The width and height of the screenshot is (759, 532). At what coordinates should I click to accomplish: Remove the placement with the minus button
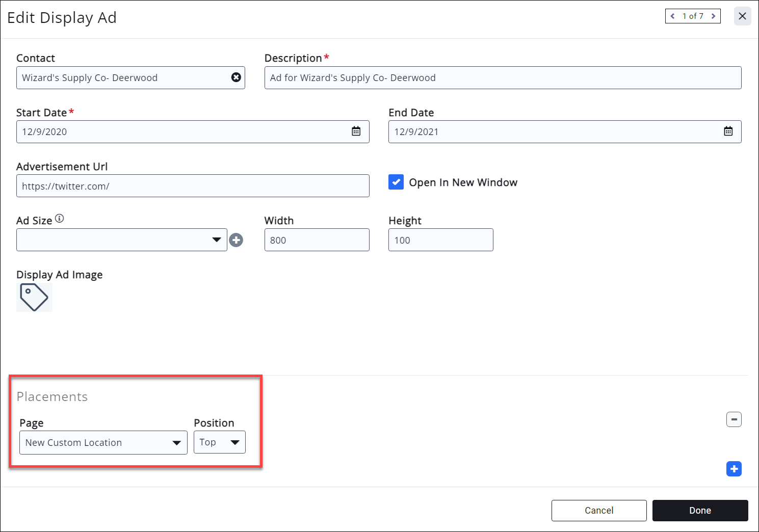click(x=734, y=419)
